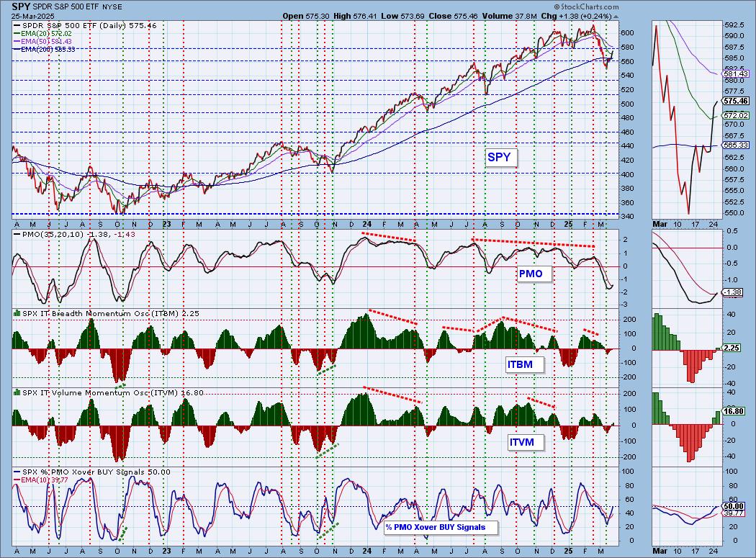Click the 581.43 price tag in zoom panel
The image size is (756, 558).
(x=735, y=73)
